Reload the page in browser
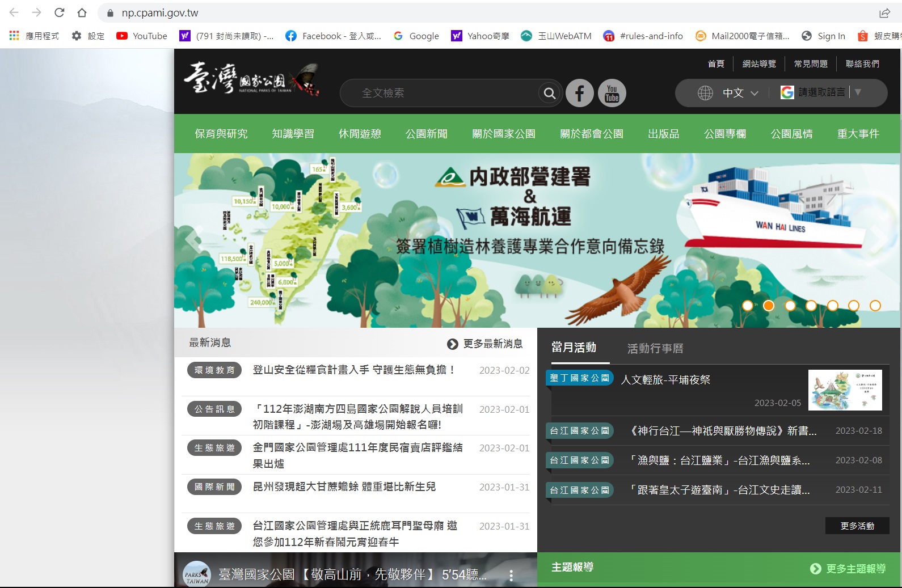 pyautogui.click(x=59, y=12)
